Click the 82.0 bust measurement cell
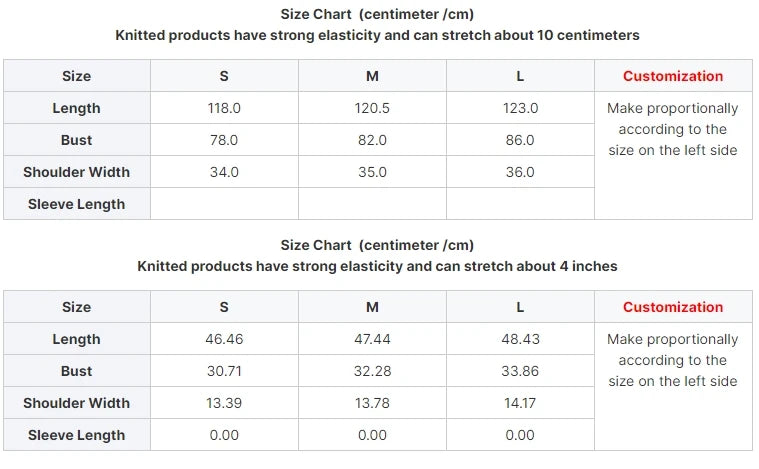 (372, 140)
